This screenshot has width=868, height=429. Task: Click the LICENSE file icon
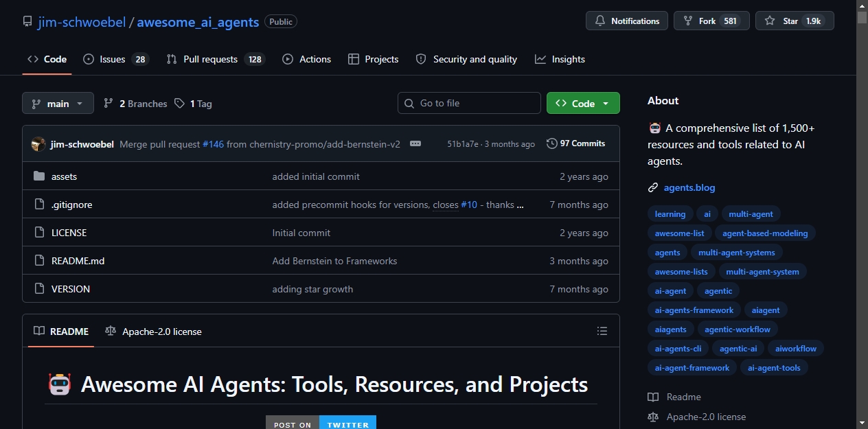click(x=39, y=233)
